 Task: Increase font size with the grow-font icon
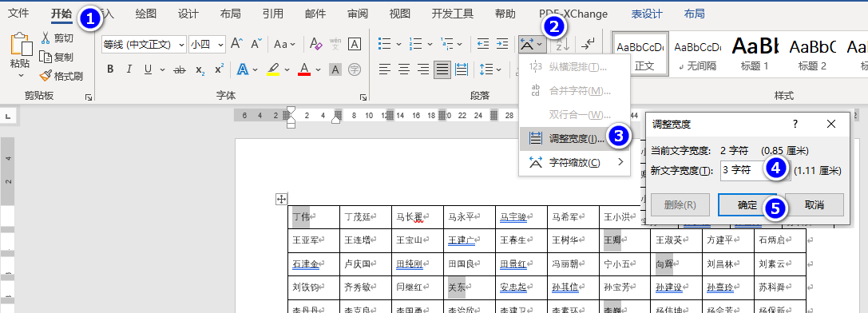point(236,44)
